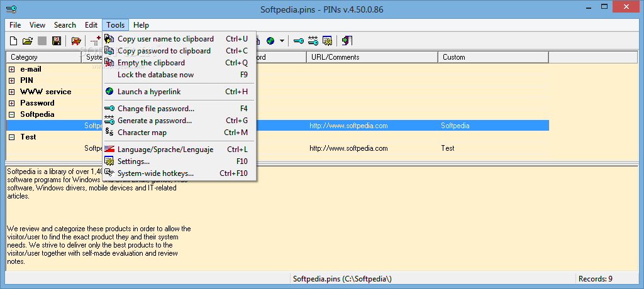Open Settings from Tools menu
Image resolution: width=644 pixels, height=289 pixels.
179,161
